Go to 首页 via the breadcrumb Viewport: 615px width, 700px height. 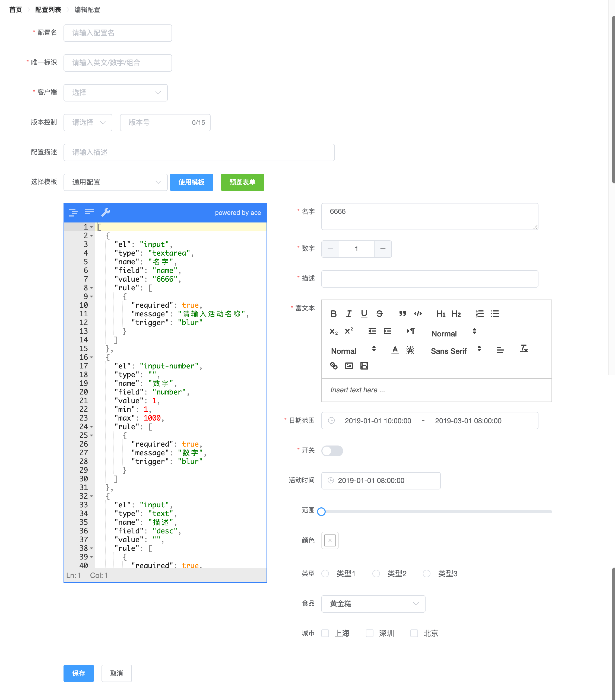coord(15,10)
